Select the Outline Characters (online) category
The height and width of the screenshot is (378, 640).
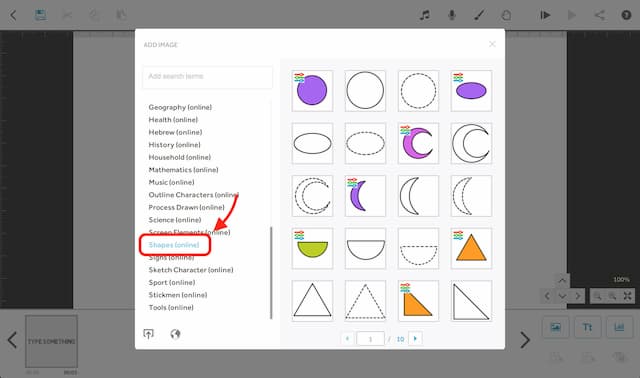coord(193,195)
